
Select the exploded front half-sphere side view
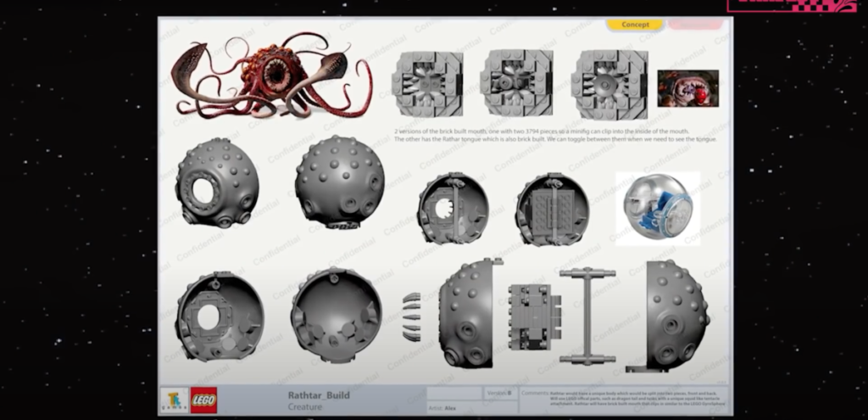(x=470, y=313)
